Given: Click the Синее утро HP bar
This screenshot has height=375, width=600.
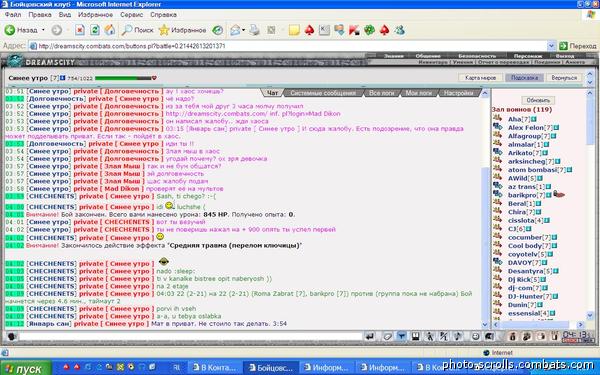Looking at the screenshot, I should tap(123, 78).
